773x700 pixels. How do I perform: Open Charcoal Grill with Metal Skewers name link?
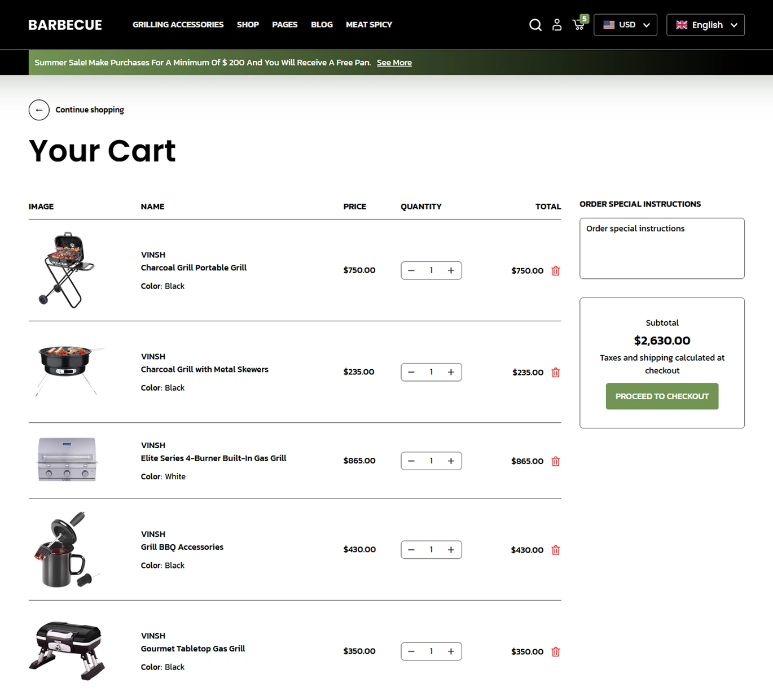(x=204, y=369)
